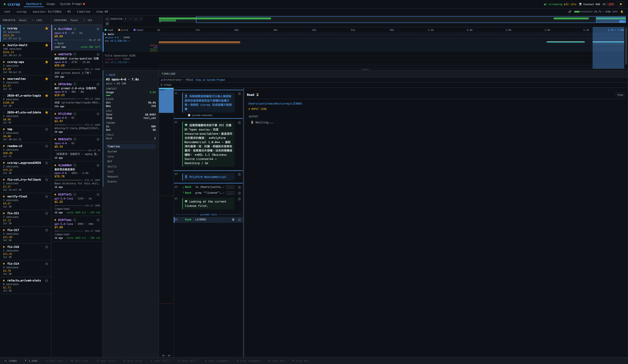Click the hourglass icon on the Read LICENSE step
628x364 pixels.
pos(233,220)
